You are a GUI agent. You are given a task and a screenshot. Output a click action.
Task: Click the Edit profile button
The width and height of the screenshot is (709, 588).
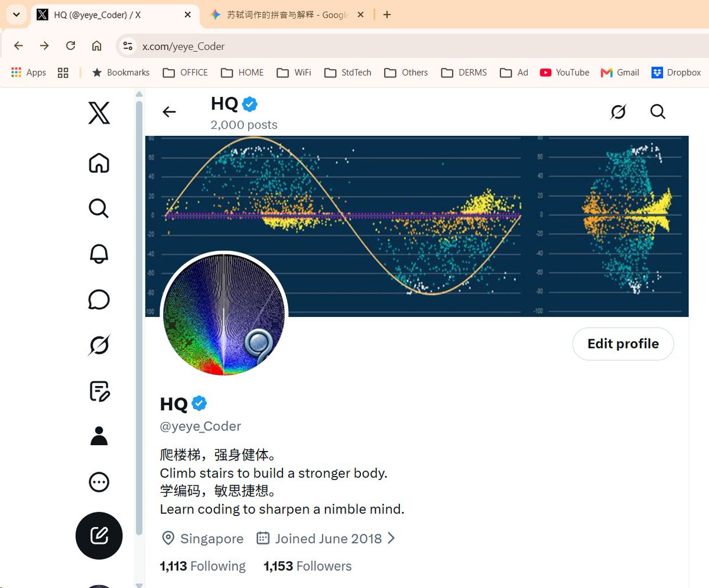click(x=623, y=344)
